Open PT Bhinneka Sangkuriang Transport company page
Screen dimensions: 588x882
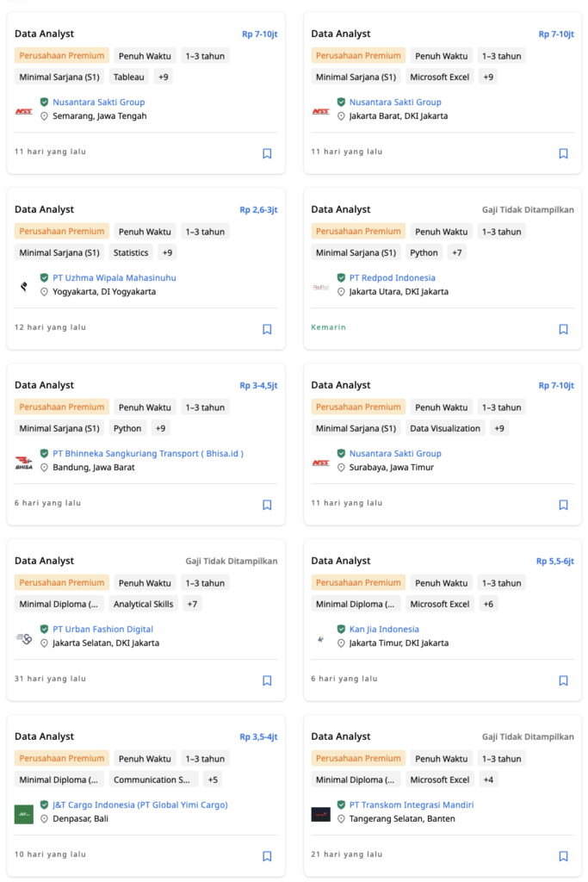pyautogui.click(x=148, y=453)
